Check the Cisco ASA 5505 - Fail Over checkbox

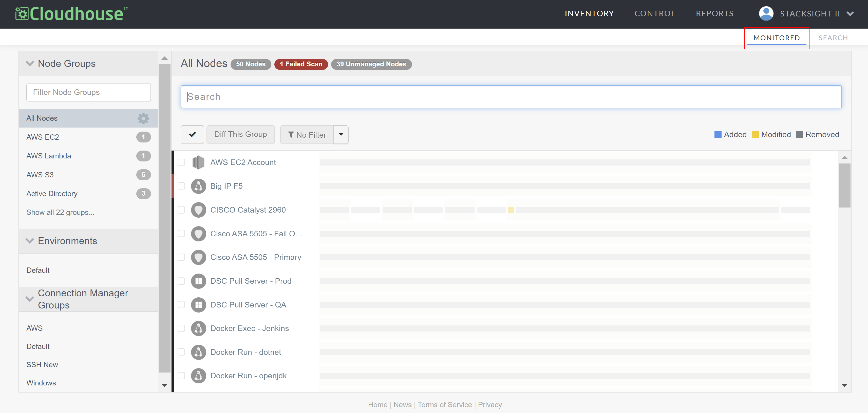pyautogui.click(x=181, y=234)
